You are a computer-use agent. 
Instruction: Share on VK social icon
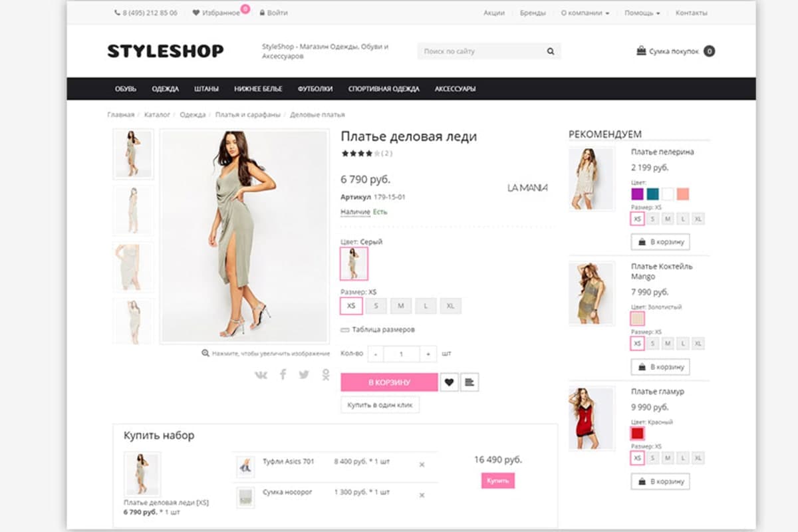coord(261,375)
